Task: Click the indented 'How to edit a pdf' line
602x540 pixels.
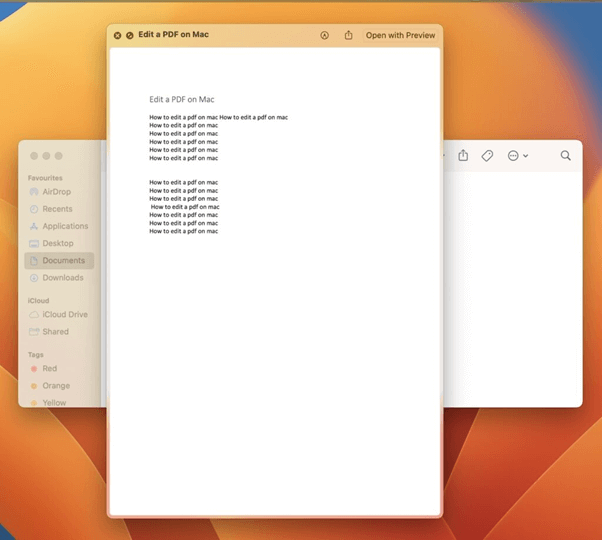Action: [185, 207]
